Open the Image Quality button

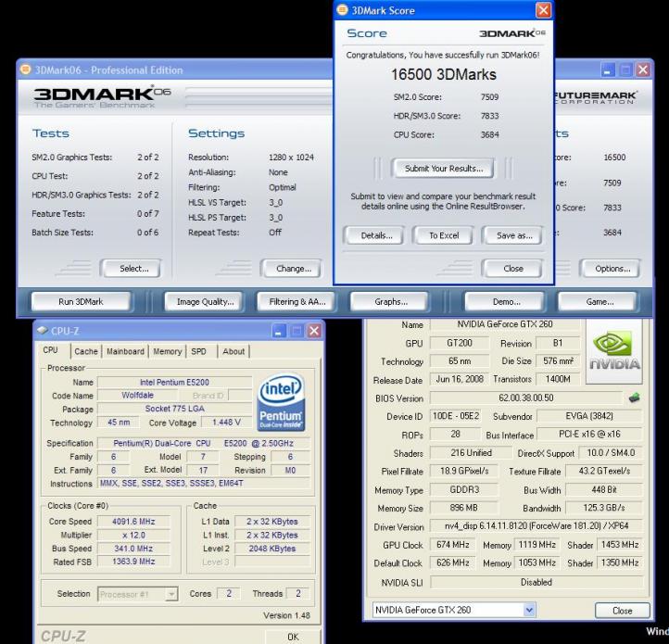[205, 302]
